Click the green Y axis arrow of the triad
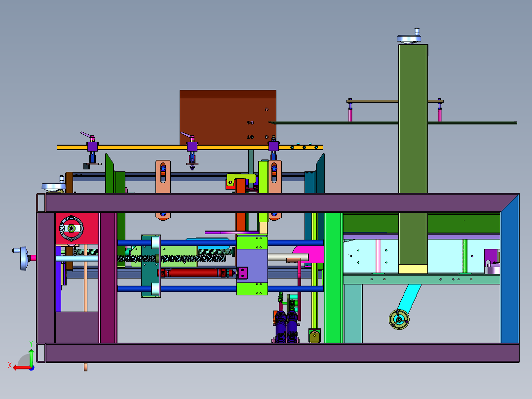 coord(31,358)
